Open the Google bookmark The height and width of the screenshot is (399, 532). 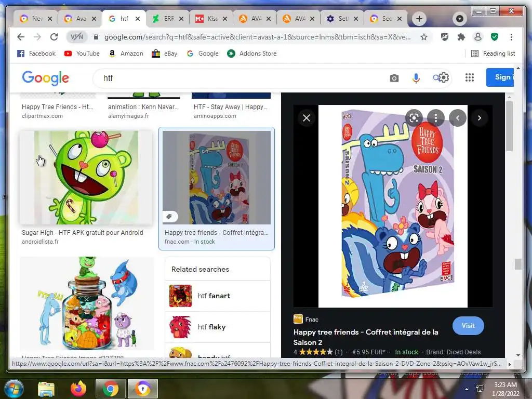coord(203,54)
